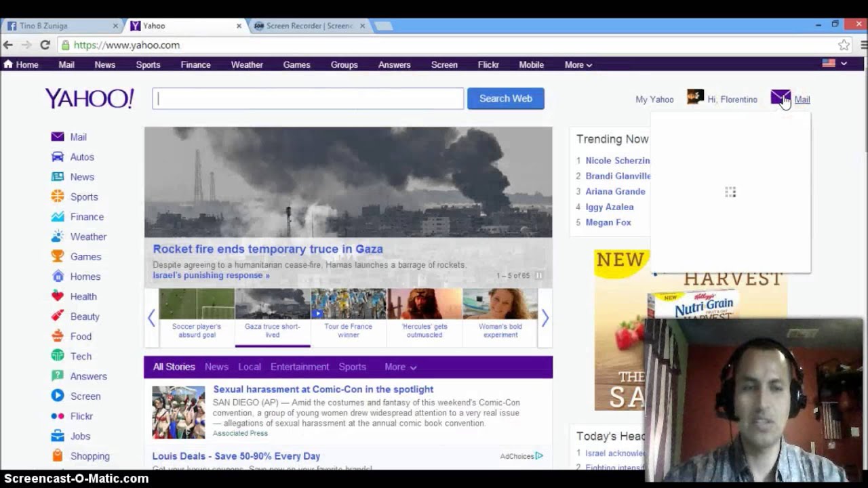Open Finance in the top navigation bar
Viewport: 868px width, 488px height.
click(x=195, y=65)
